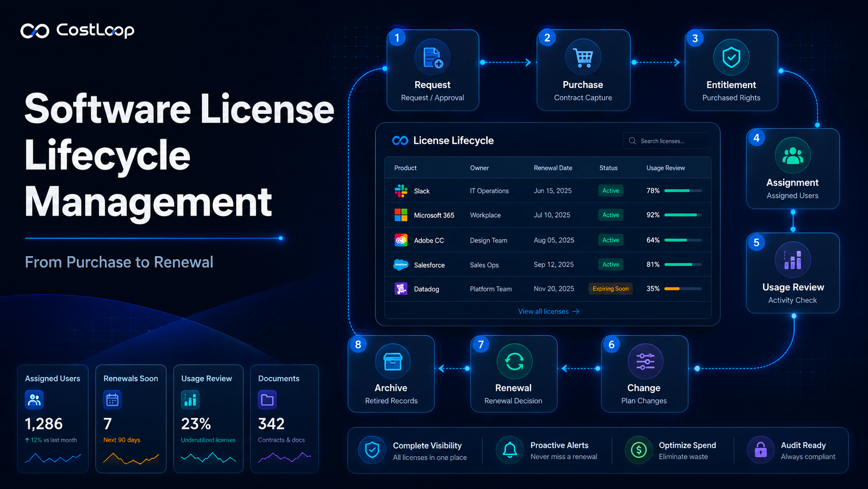This screenshot has width=868, height=489.
Task: Select the Sales Ops owner cell
Action: (x=484, y=265)
